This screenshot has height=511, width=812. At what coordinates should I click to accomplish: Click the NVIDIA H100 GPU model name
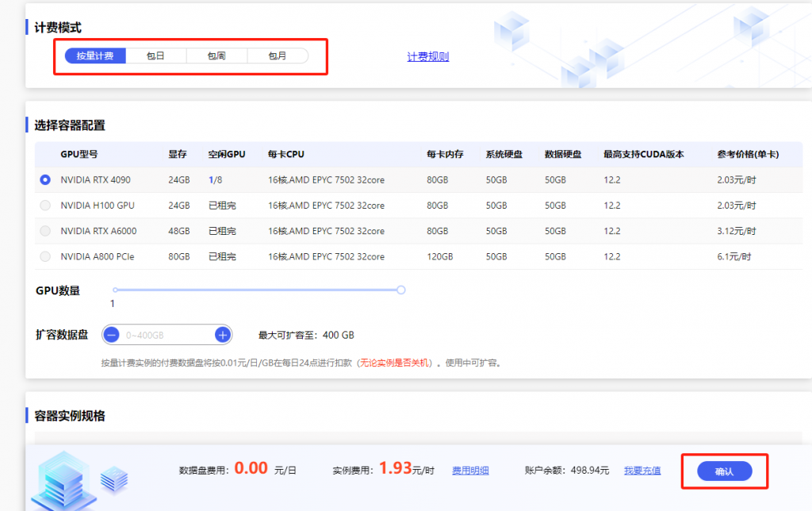[98, 206]
